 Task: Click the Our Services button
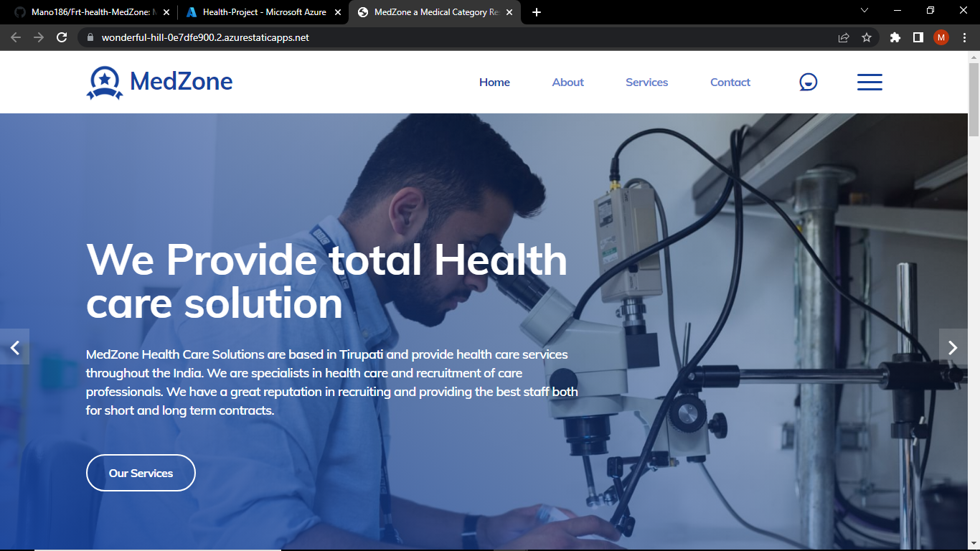141,472
